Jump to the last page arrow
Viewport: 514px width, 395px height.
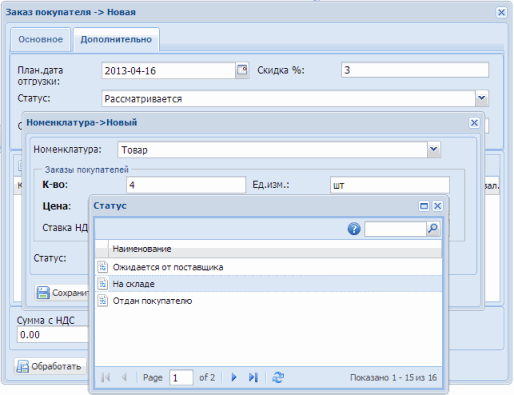[253, 377]
